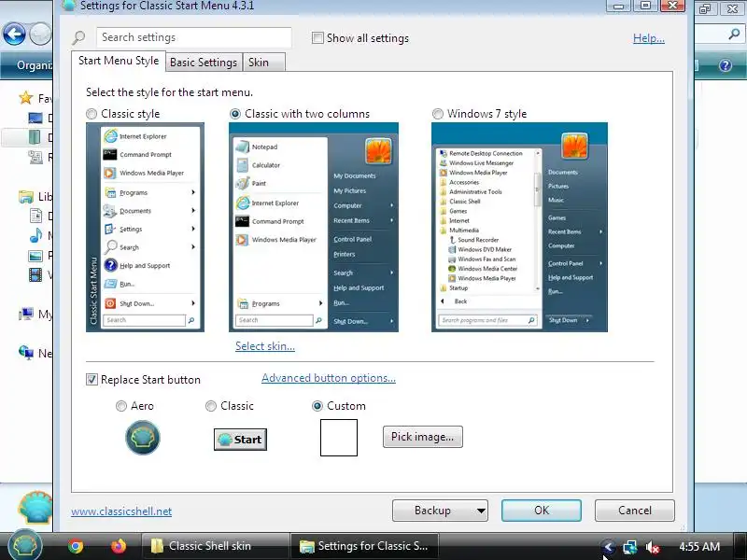The width and height of the screenshot is (747, 560).
Task: Click the Pictures icon in Explorer sidebar
Action: [x=35, y=256]
